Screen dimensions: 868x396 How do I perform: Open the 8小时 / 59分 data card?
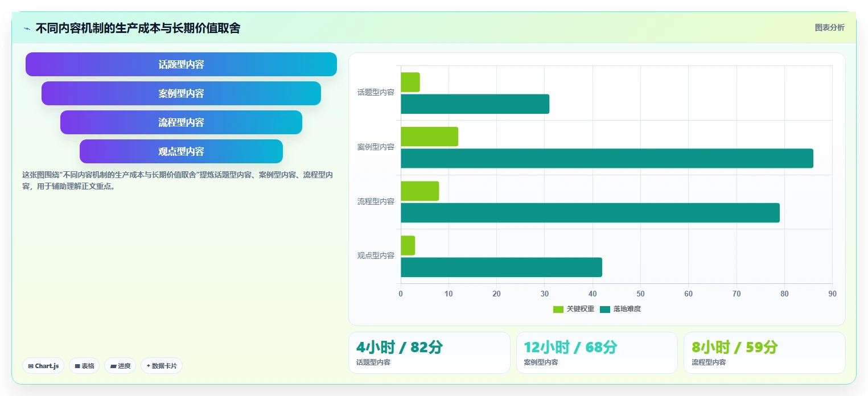(764, 353)
